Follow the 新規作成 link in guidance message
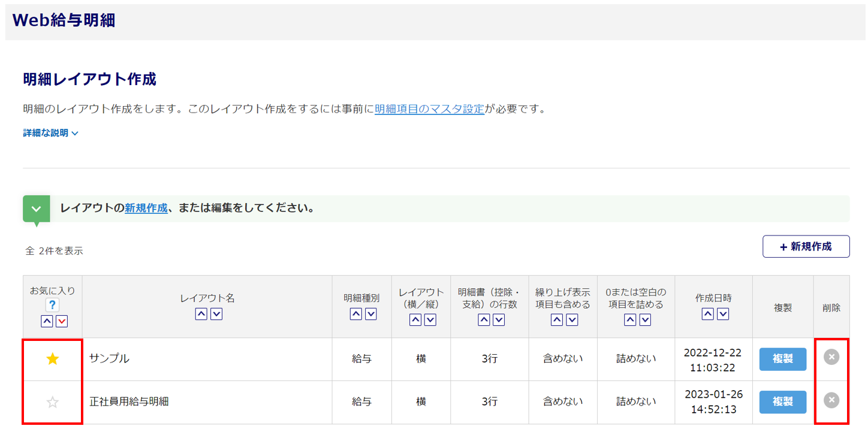Screen dimensions: 868x435 [146, 209]
